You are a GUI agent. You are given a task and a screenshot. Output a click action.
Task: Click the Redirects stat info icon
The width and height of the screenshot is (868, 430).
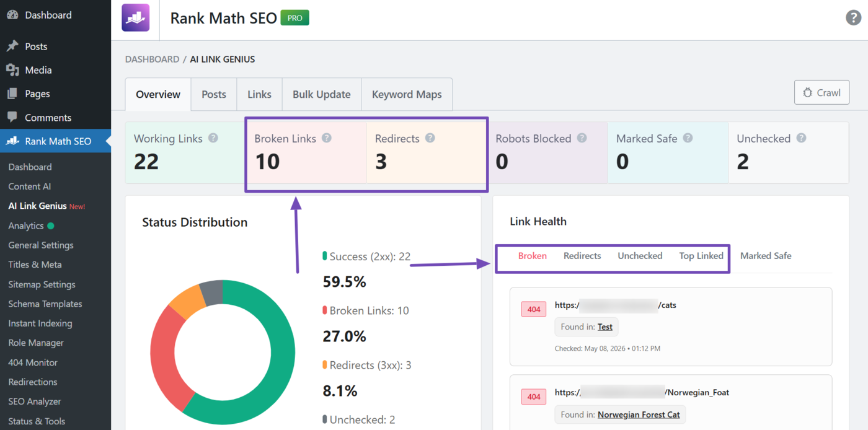point(430,138)
